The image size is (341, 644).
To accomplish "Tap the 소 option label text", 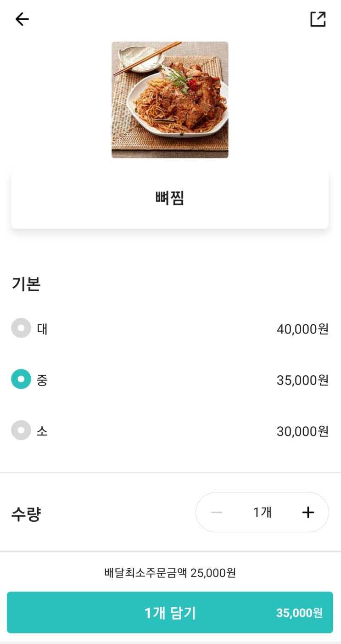I will (x=42, y=431).
